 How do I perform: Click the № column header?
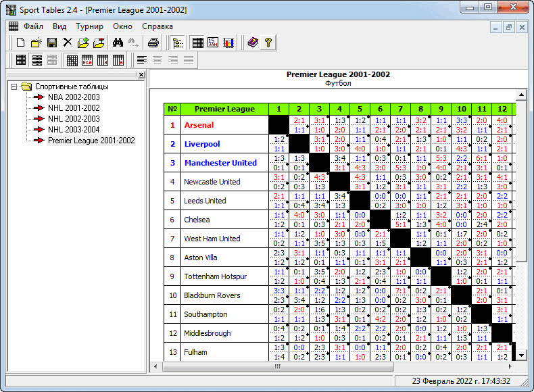click(x=172, y=109)
